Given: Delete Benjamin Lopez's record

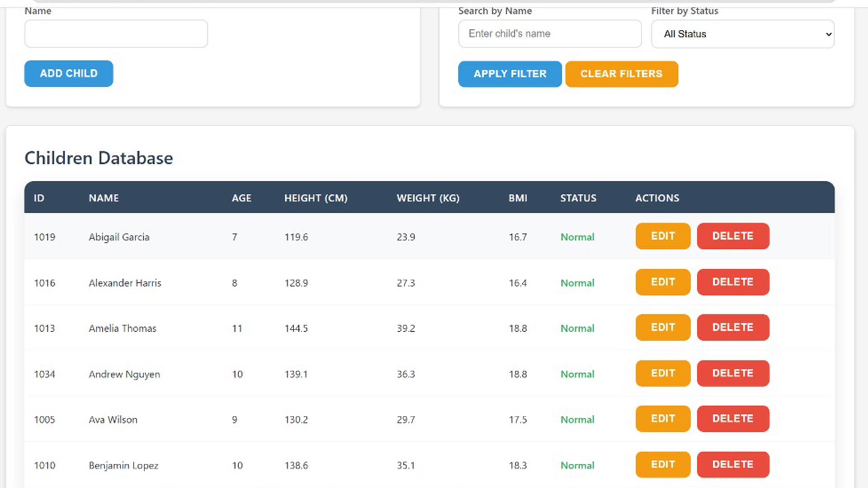Looking at the screenshot, I should coord(733,465).
